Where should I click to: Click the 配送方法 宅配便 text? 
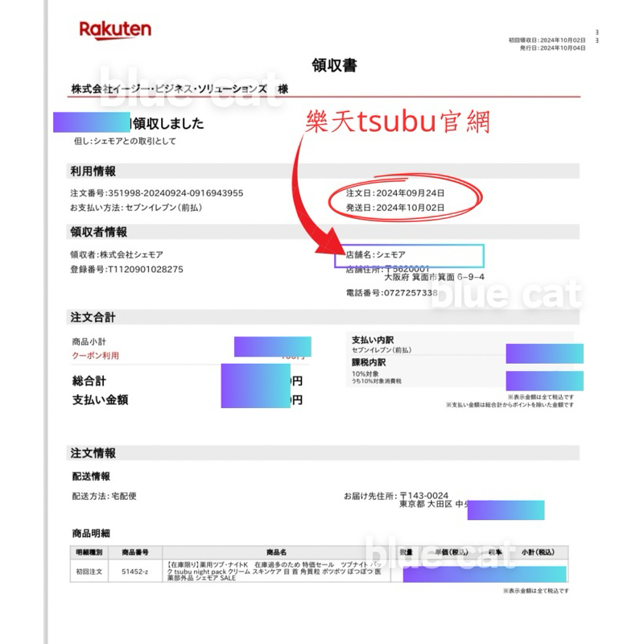pos(105,496)
